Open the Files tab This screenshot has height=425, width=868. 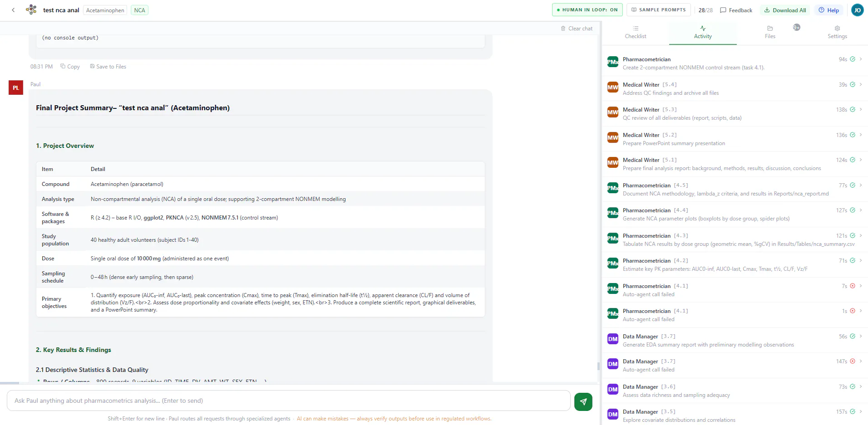click(x=770, y=33)
